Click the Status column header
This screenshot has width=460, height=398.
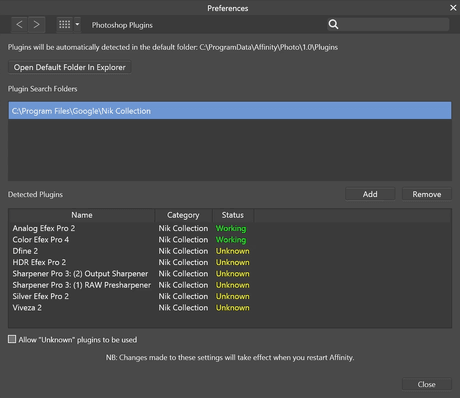(233, 215)
